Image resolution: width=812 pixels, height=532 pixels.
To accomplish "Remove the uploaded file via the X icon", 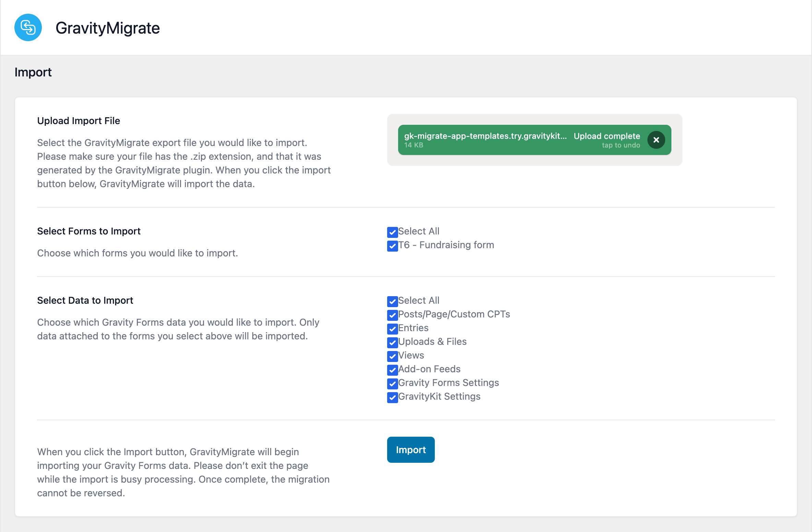I will (x=656, y=140).
